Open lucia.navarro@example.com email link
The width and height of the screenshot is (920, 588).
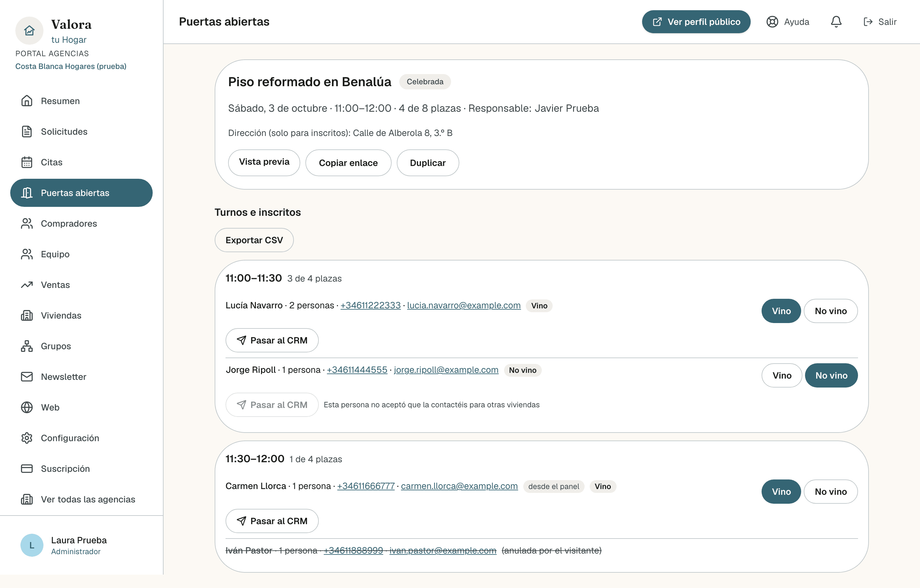(x=464, y=305)
